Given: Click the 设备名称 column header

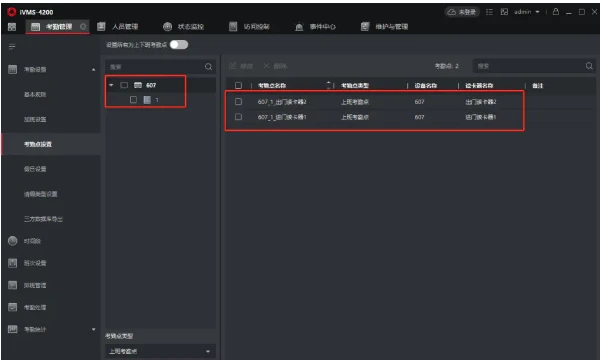Looking at the screenshot, I should pos(426,86).
